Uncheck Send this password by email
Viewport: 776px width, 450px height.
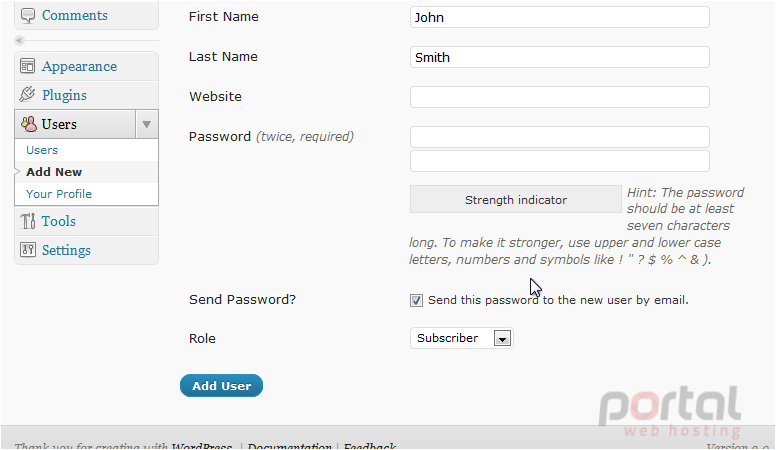416,300
